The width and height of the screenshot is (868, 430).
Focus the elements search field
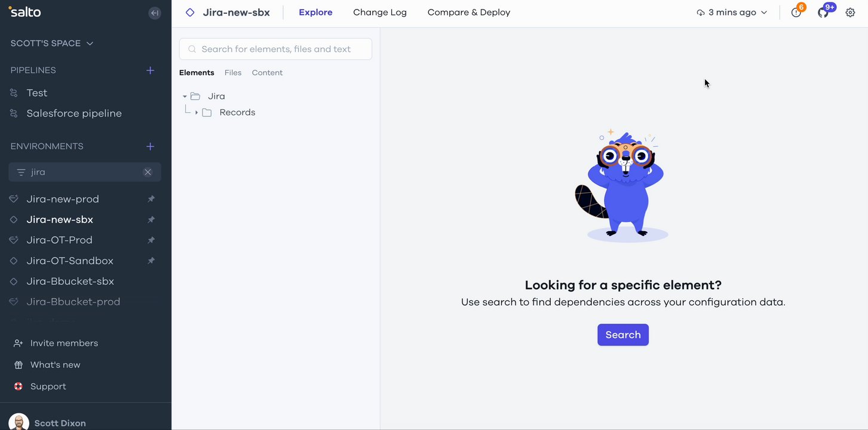pos(275,49)
